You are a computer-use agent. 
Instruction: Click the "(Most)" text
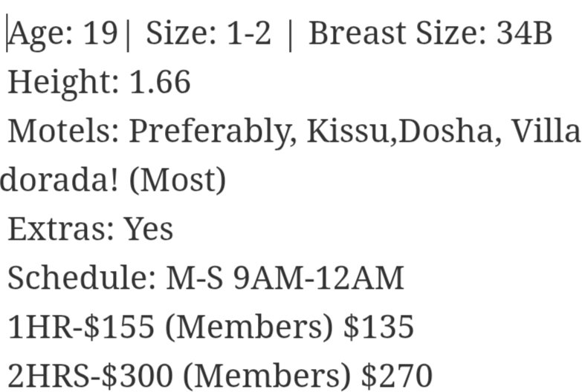click(178, 180)
